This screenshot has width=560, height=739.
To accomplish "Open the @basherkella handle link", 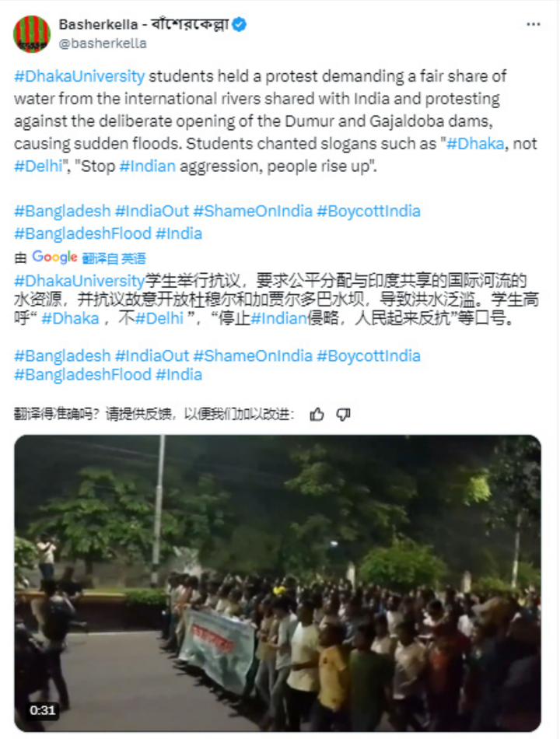I will click(x=103, y=44).
